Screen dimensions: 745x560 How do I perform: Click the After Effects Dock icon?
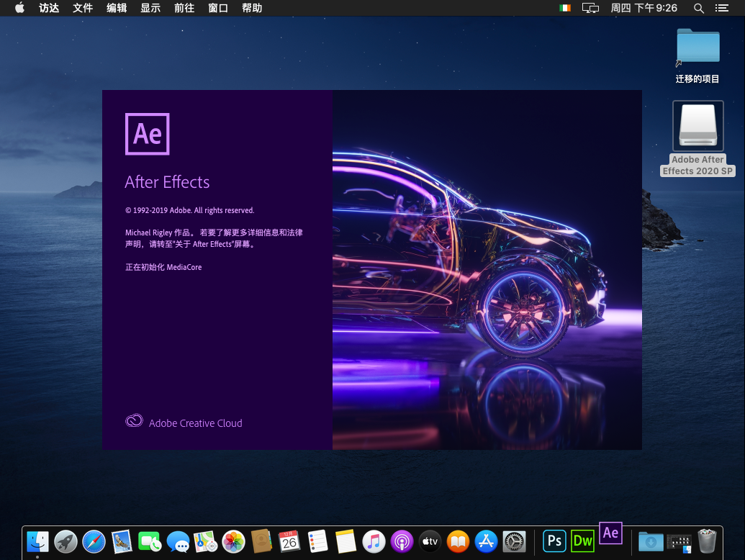[x=610, y=533]
